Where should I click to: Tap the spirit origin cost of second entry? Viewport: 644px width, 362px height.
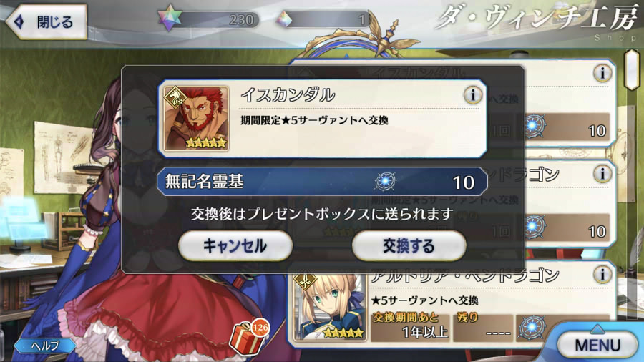click(567, 228)
